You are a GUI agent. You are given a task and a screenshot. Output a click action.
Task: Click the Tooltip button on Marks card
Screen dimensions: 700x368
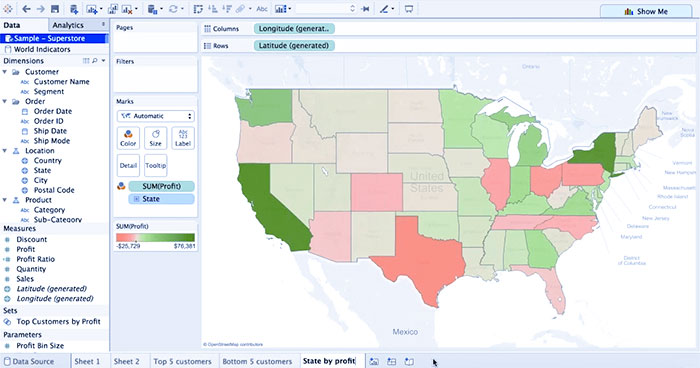(x=155, y=165)
